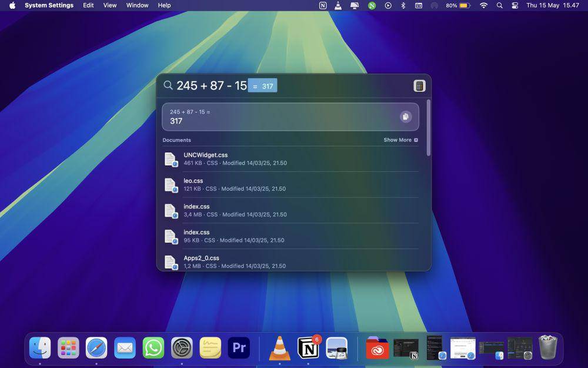
Task: Open the Edit menu
Action: [88, 5]
